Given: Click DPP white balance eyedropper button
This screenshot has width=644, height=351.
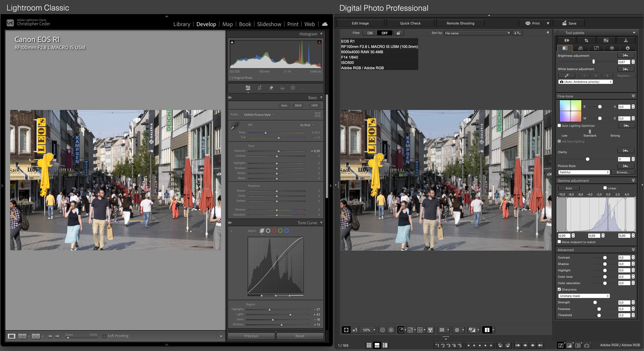Looking at the screenshot, I should (566, 76).
